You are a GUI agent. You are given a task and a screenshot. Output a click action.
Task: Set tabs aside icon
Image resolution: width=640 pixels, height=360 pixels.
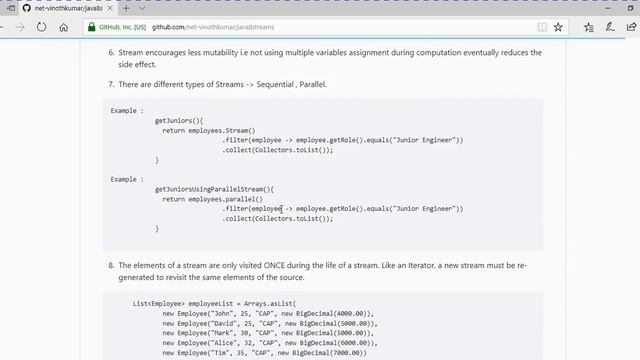coord(11,8)
